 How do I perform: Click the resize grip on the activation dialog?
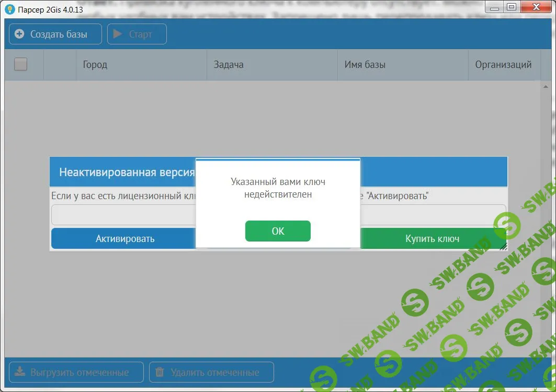point(503,247)
